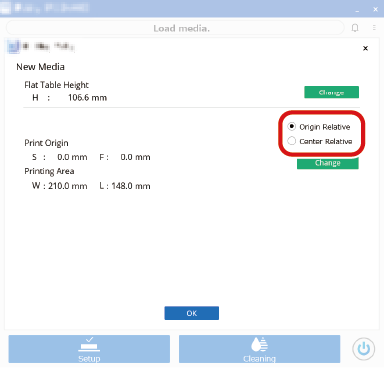Click the Print Origin label
This screenshot has width=384, height=368.
tap(46, 143)
